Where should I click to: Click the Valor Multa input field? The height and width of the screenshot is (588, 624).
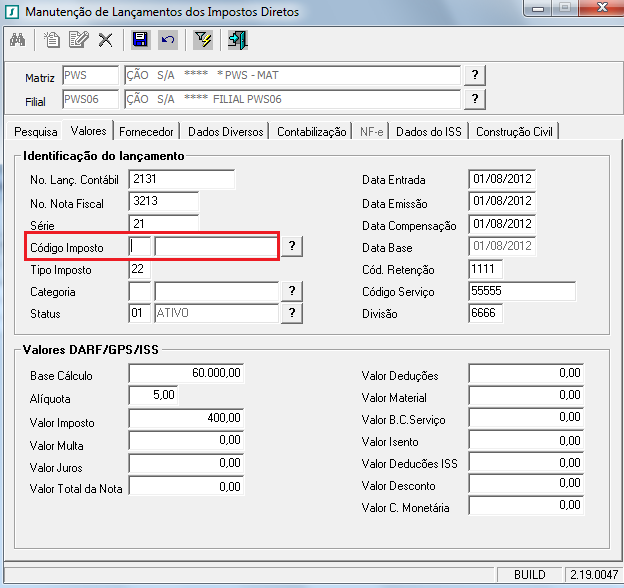(187, 440)
